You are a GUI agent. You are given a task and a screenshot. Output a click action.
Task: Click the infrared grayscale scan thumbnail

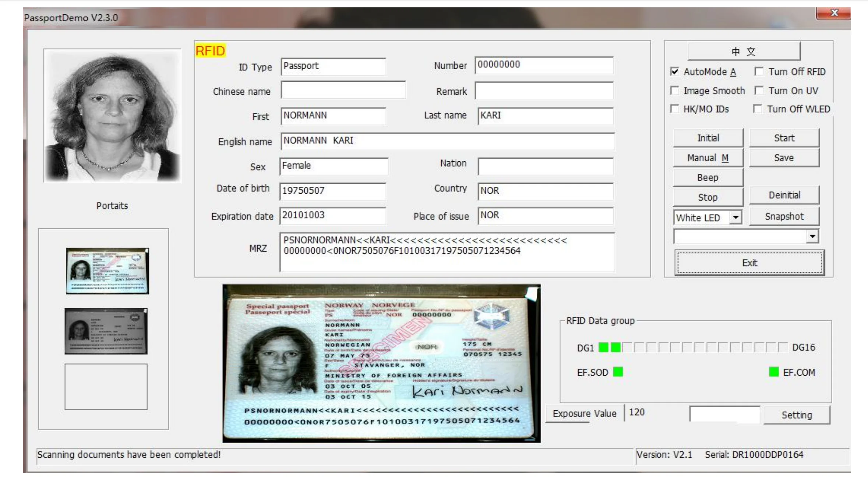click(106, 331)
